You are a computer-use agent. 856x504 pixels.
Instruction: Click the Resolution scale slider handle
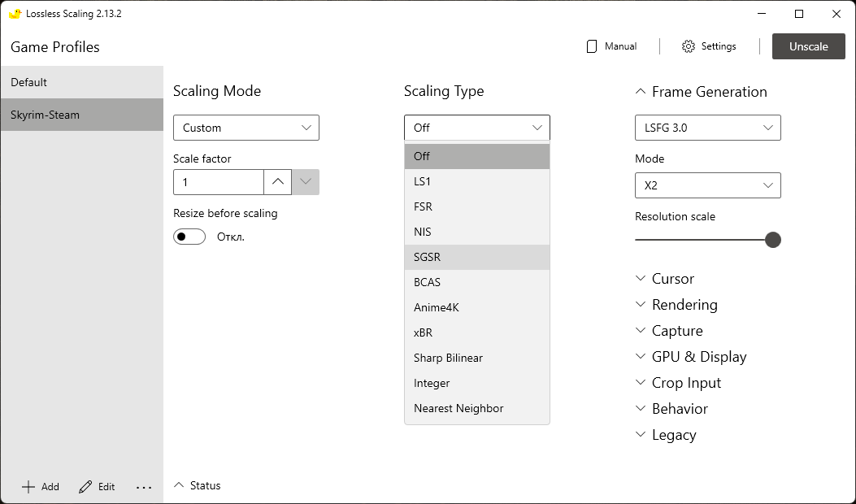click(773, 240)
